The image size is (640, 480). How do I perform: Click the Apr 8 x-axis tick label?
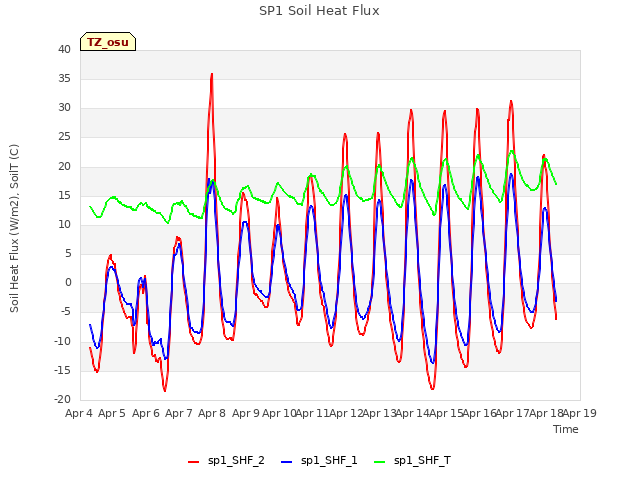[x=212, y=413]
